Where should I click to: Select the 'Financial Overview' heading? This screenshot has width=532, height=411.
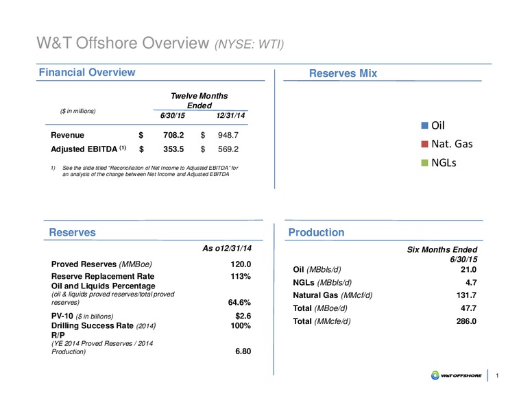[87, 72]
